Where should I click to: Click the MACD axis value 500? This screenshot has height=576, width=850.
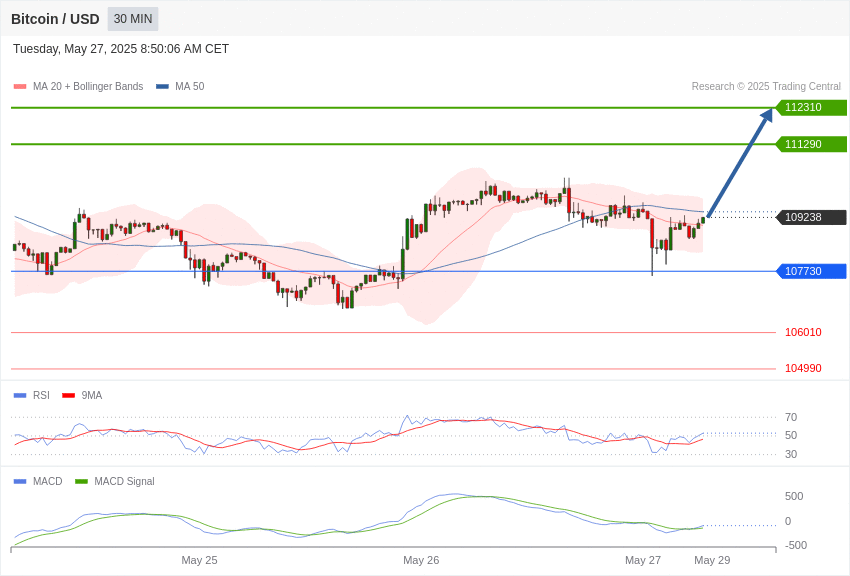tap(794, 496)
